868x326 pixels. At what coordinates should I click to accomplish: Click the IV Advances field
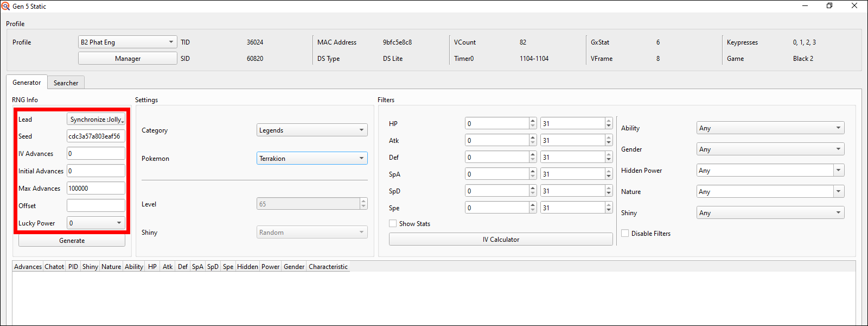click(x=96, y=153)
